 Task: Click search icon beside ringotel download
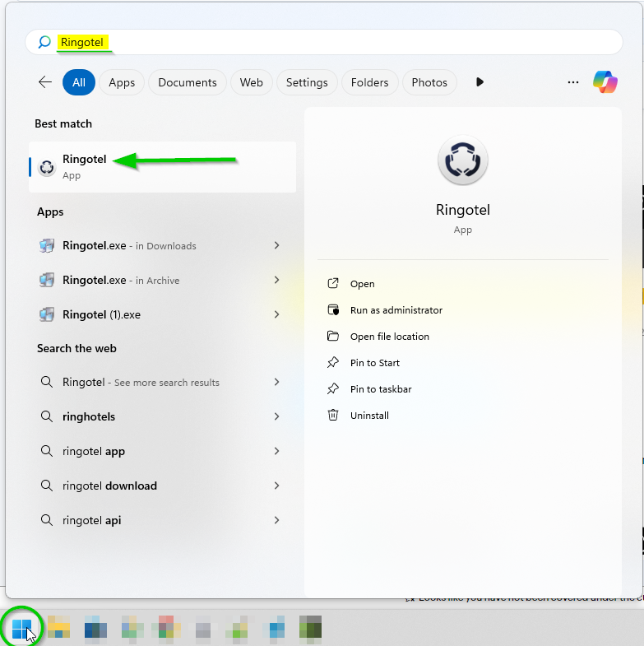click(x=47, y=486)
